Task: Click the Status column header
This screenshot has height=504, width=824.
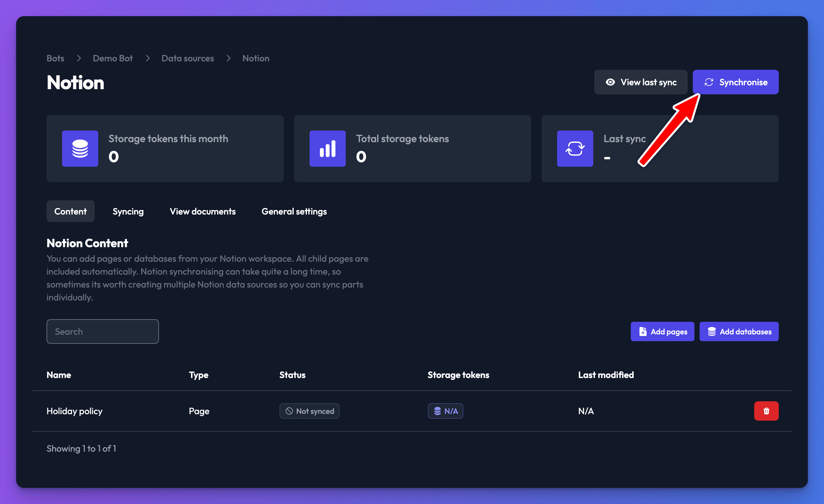Action: [x=293, y=375]
